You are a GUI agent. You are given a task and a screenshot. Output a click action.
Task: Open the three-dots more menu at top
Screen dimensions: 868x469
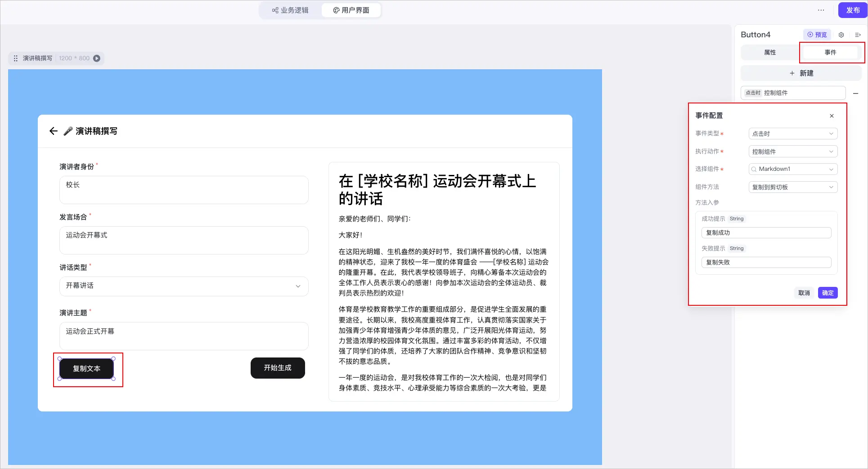pyautogui.click(x=821, y=10)
